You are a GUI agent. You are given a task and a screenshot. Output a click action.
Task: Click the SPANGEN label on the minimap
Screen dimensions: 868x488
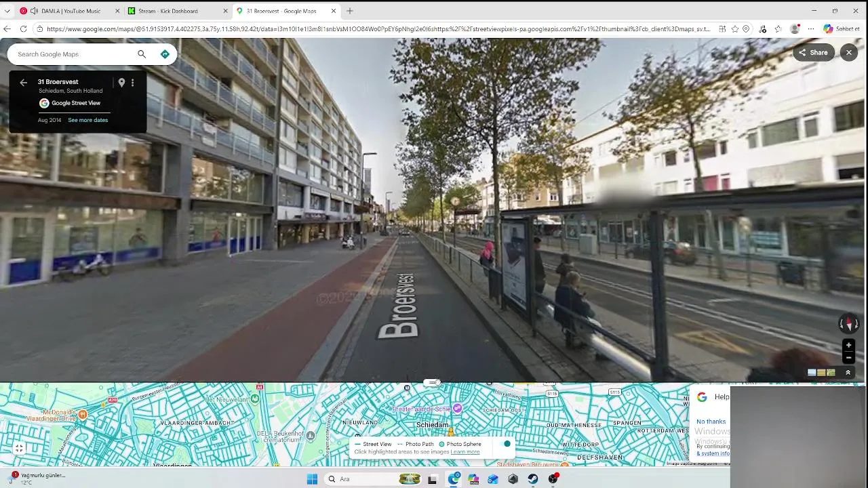tap(627, 423)
